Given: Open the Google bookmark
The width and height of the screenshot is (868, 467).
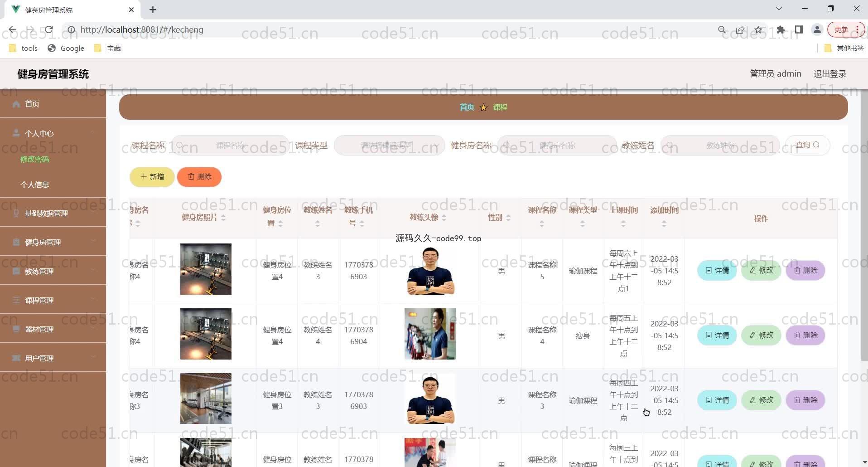Looking at the screenshot, I should 66,48.
